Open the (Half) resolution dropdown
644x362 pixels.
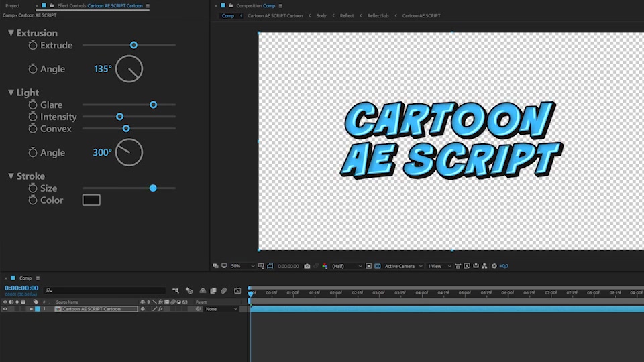click(347, 266)
